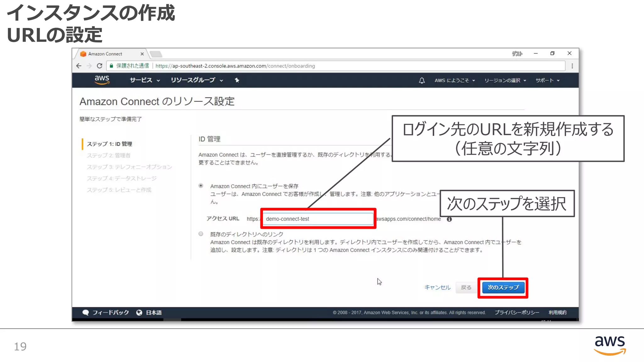Click the ゲスト guest profile indicator
Viewport: 644px width, 362px height.
tap(517, 54)
